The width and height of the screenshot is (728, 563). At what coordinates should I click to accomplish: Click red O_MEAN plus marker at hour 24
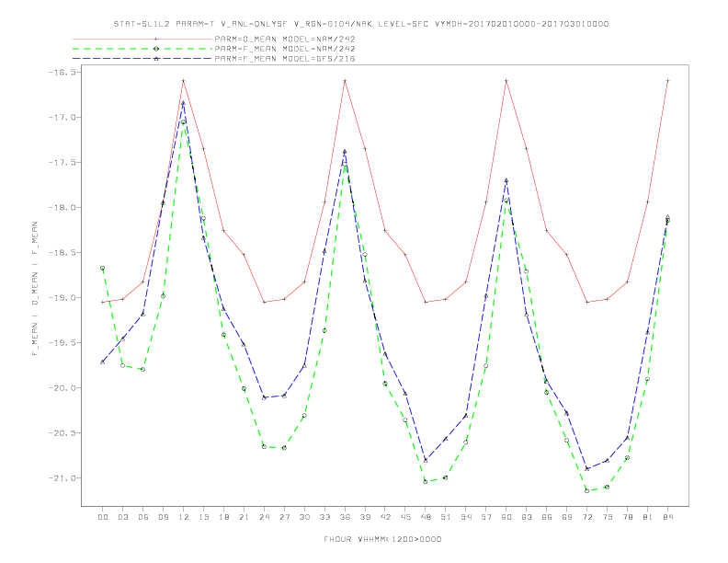(264, 302)
